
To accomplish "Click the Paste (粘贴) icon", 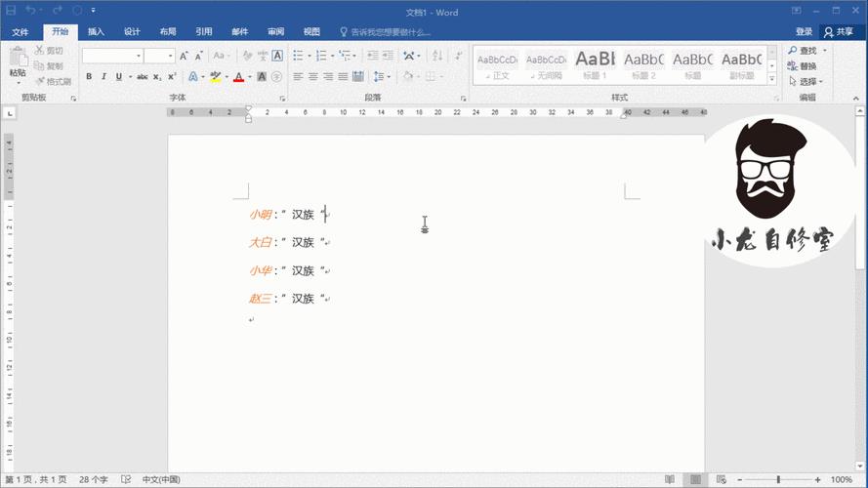I will [18, 60].
